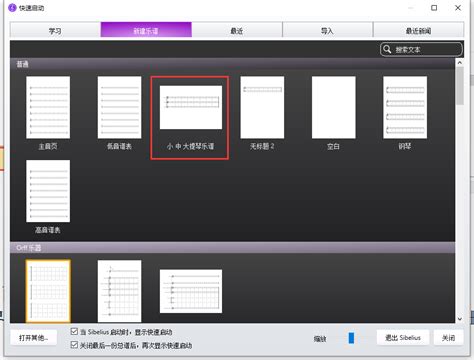Image resolution: width=474 pixels, height=360 pixels.
Task: Select the 空白 blank score template
Action: [x=334, y=107]
